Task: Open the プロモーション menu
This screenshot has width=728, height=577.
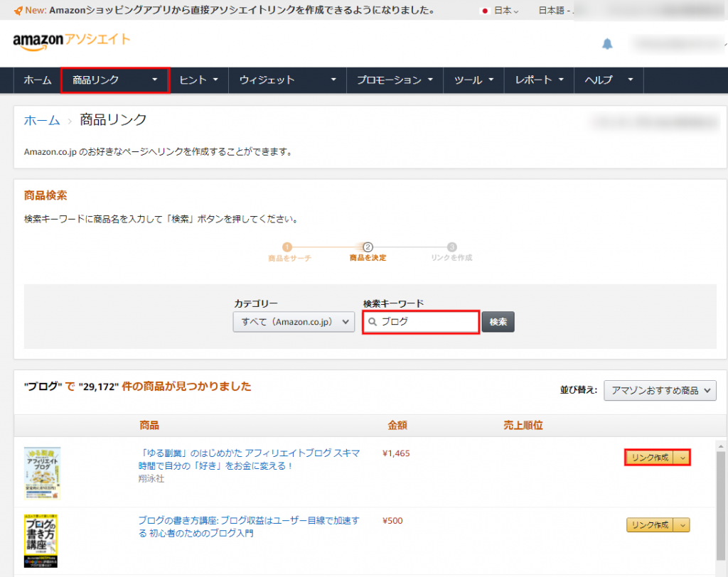Action: [x=395, y=80]
